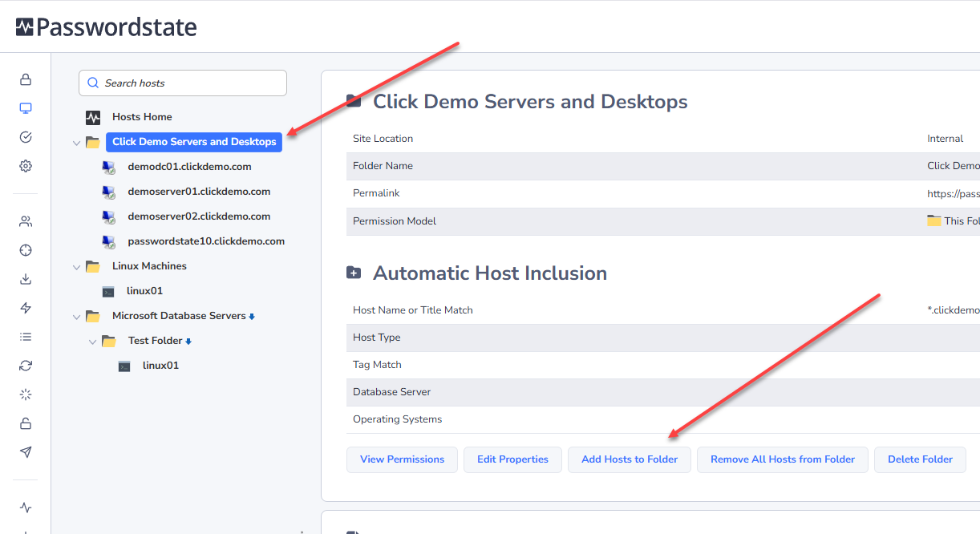Select the Test Folder label

click(x=156, y=341)
